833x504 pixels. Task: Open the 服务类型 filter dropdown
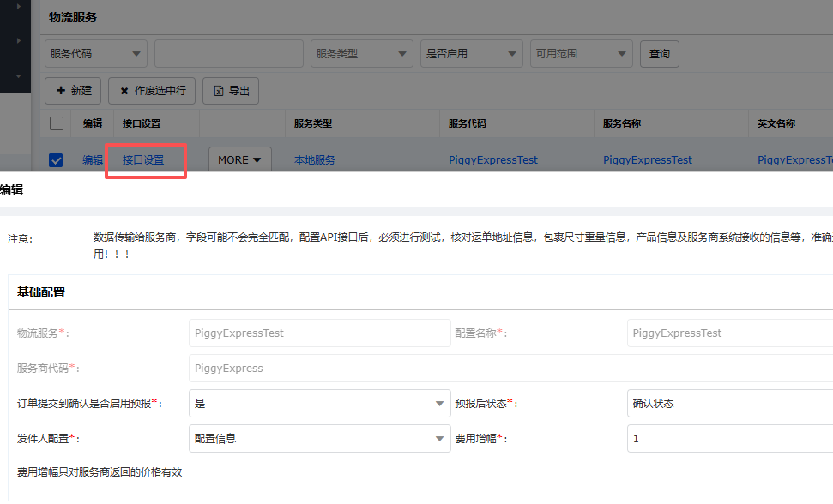click(x=361, y=53)
